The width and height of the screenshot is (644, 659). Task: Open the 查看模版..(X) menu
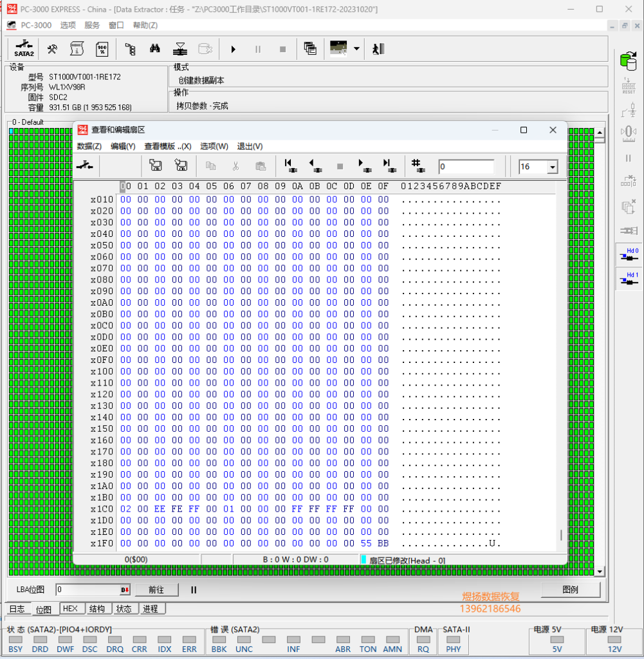tap(168, 146)
